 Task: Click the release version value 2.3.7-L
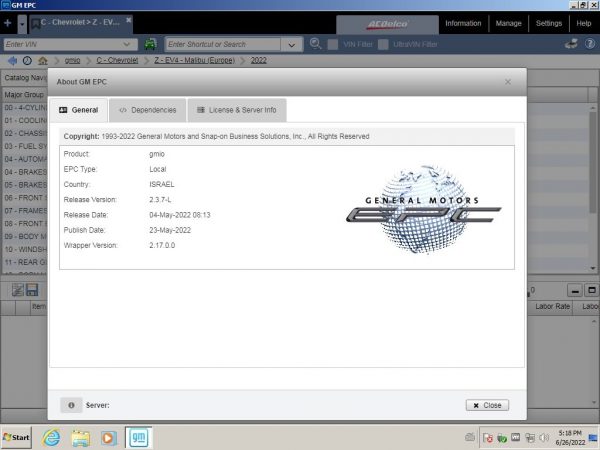(x=160, y=200)
